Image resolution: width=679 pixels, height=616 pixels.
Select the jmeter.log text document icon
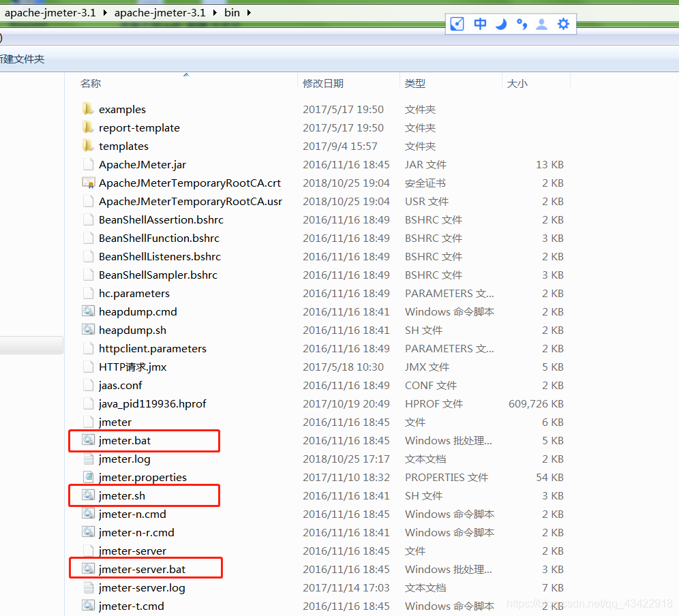(x=89, y=459)
